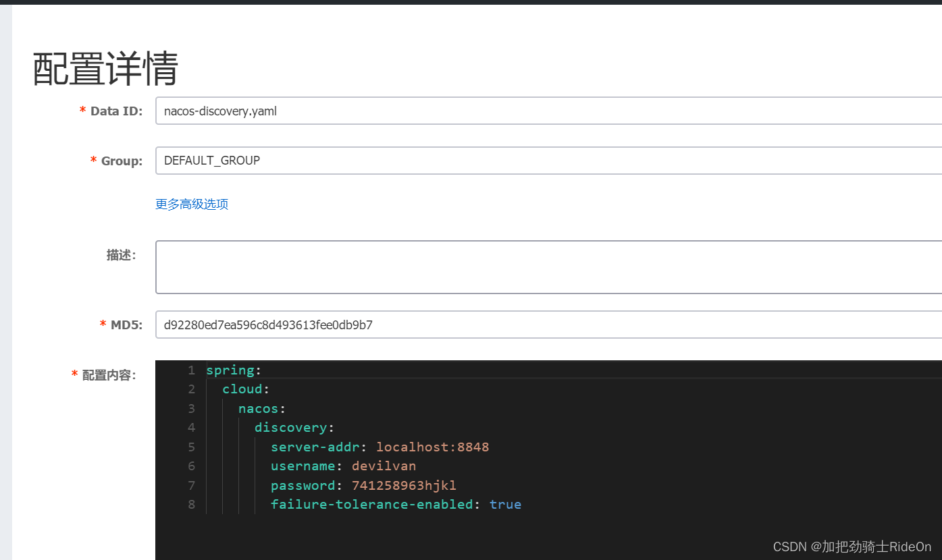
Task: Click the 配置详情 page heading
Action: point(105,69)
